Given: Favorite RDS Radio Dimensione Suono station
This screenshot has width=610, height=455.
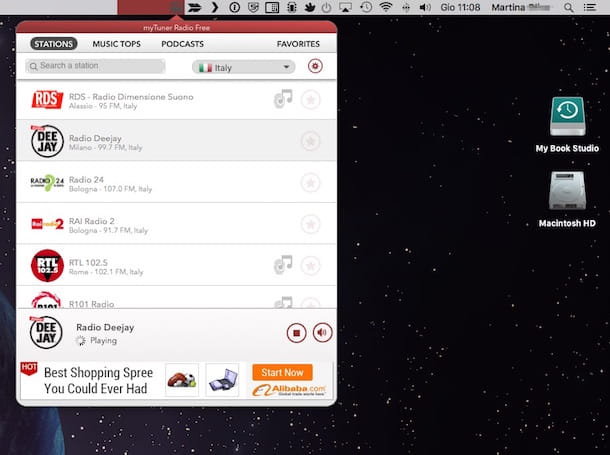Looking at the screenshot, I should tap(310, 100).
